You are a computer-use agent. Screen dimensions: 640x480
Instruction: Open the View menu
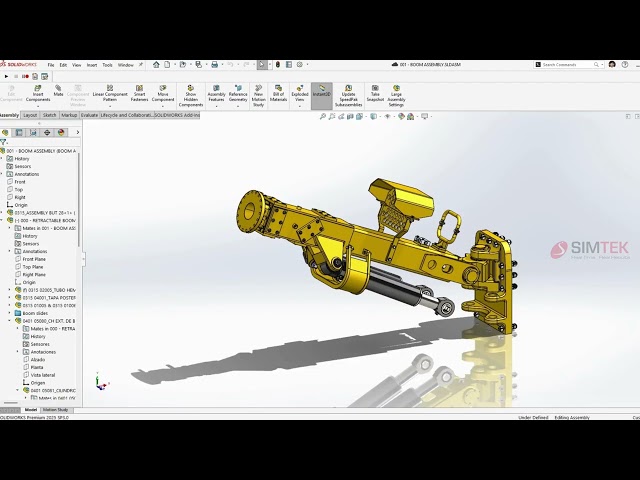pyautogui.click(x=76, y=65)
